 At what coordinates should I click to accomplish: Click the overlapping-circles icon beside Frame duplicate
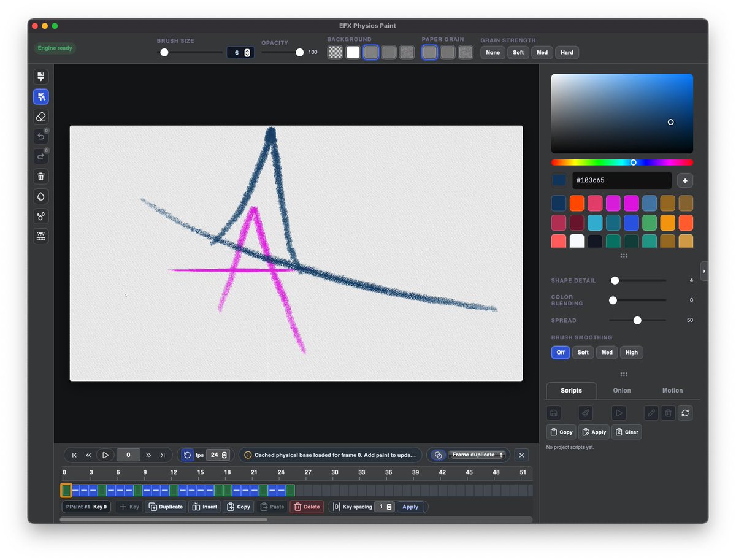pyautogui.click(x=438, y=455)
